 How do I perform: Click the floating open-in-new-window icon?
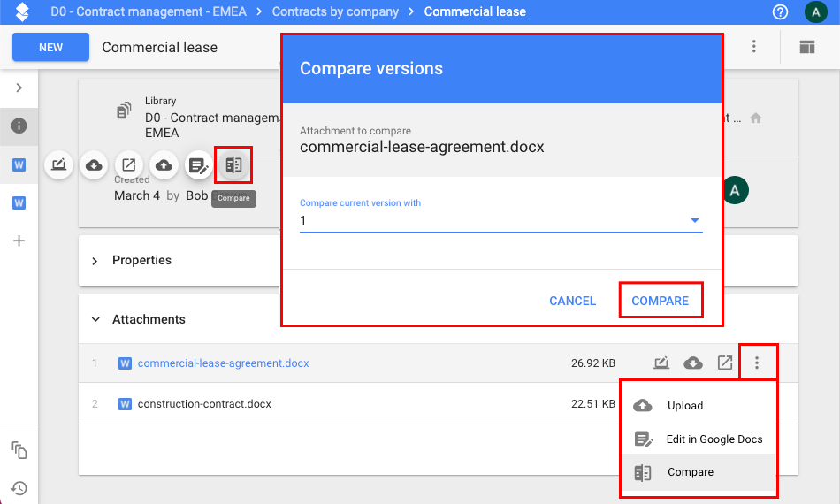(x=128, y=165)
